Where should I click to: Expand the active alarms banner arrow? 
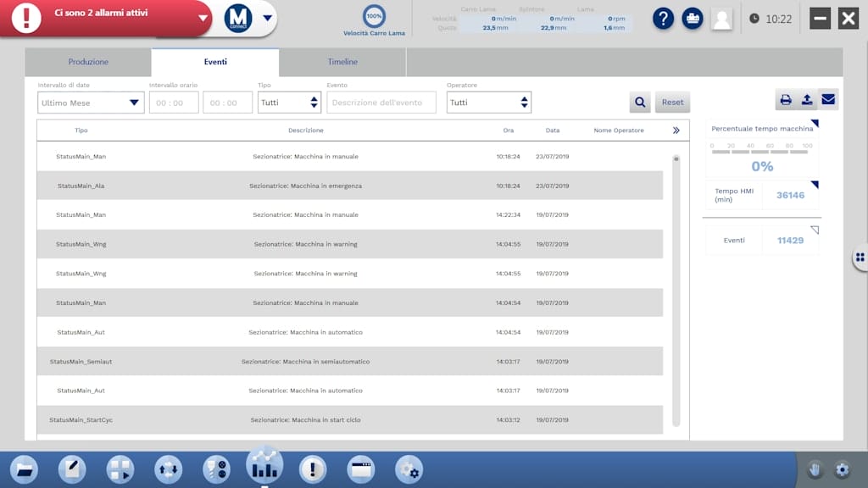click(x=203, y=18)
